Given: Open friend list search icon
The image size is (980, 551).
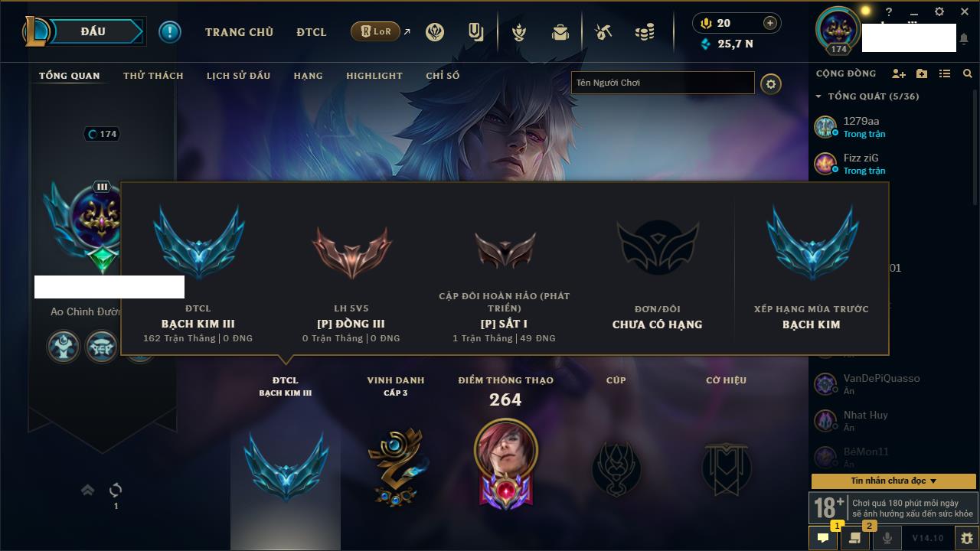Looking at the screenshot, I should click(968, 73).
